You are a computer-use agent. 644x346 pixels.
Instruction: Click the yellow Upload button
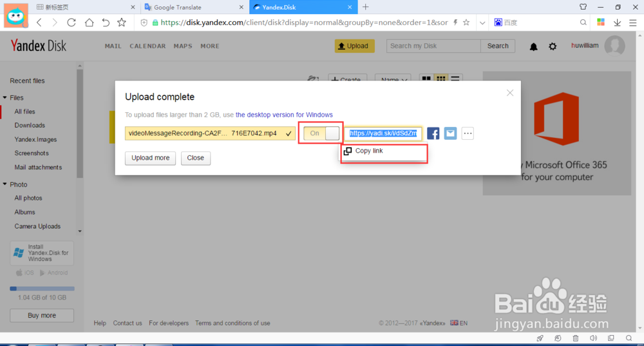[x=354, y=46]
